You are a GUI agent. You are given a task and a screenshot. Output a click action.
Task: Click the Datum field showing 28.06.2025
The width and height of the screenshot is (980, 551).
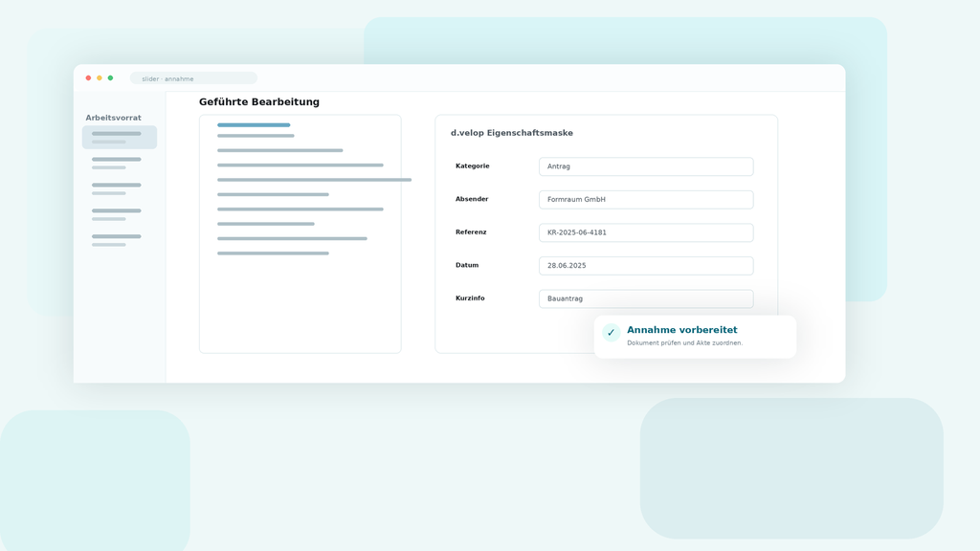pyautogui.click(x=646, y=266)
